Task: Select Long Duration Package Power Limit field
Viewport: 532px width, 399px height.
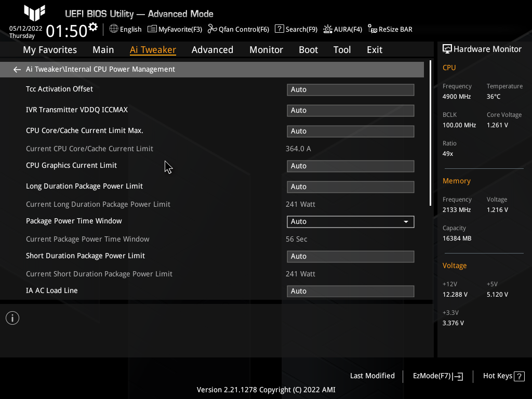Action: (351, 187)
